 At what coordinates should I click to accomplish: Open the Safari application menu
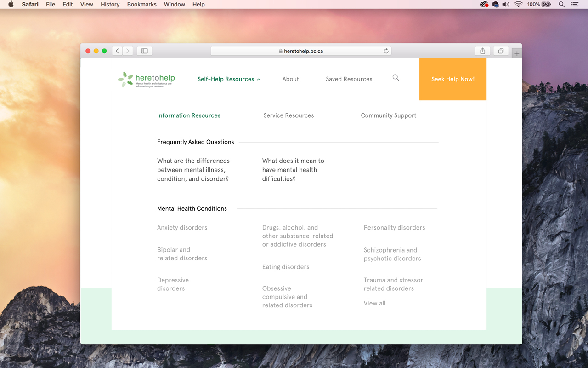[30, 4]
